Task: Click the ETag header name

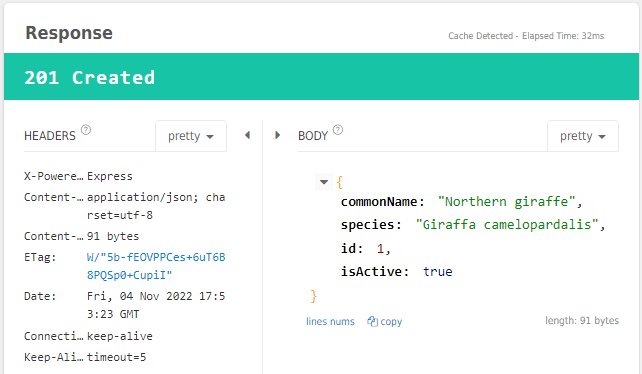Action: pos(40,257)
